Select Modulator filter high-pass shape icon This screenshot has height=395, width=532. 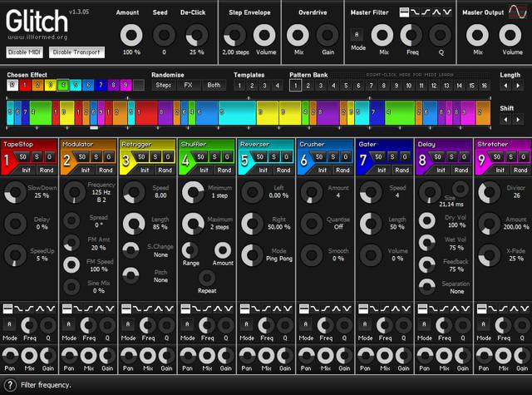(x=89, y=309)
